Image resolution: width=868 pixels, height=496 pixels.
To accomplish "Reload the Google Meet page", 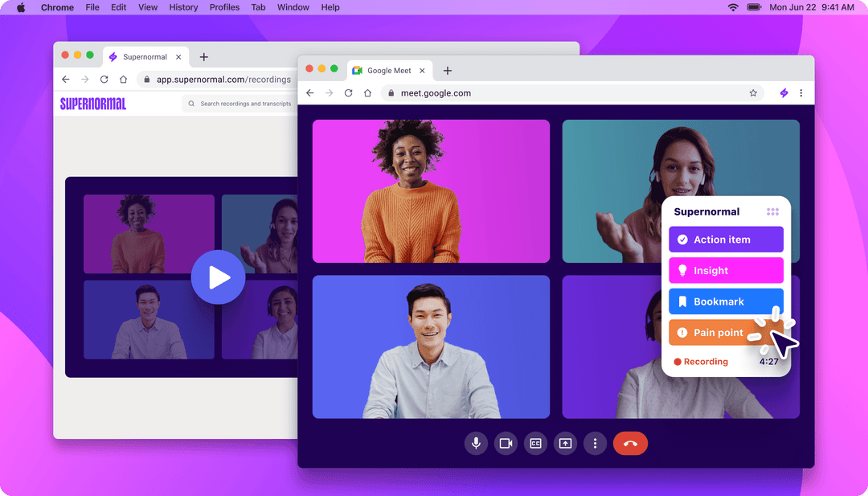I will [x=348, y=93].
